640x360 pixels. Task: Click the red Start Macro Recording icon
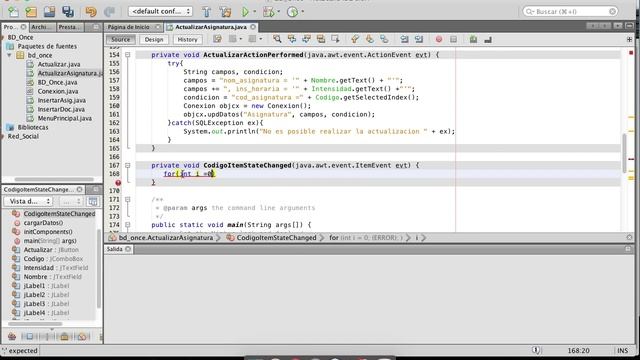[439, 40]
